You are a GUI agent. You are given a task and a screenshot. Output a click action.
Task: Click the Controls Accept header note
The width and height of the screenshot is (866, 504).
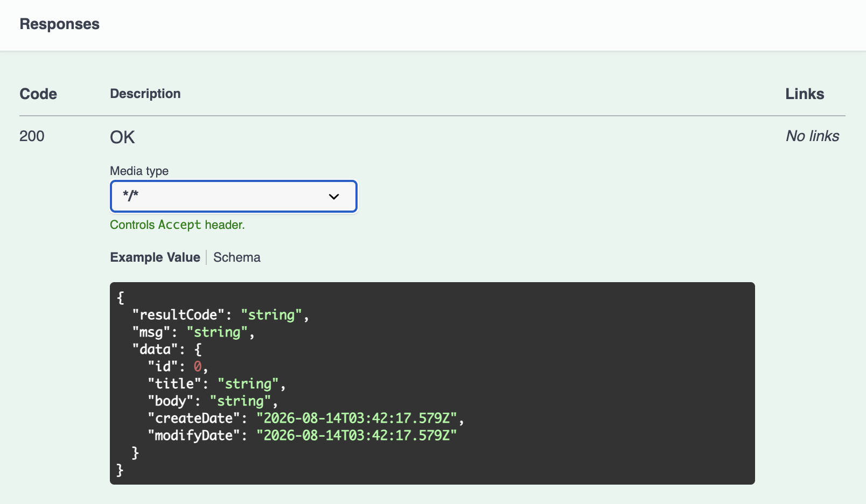click(x=178, y=225)
